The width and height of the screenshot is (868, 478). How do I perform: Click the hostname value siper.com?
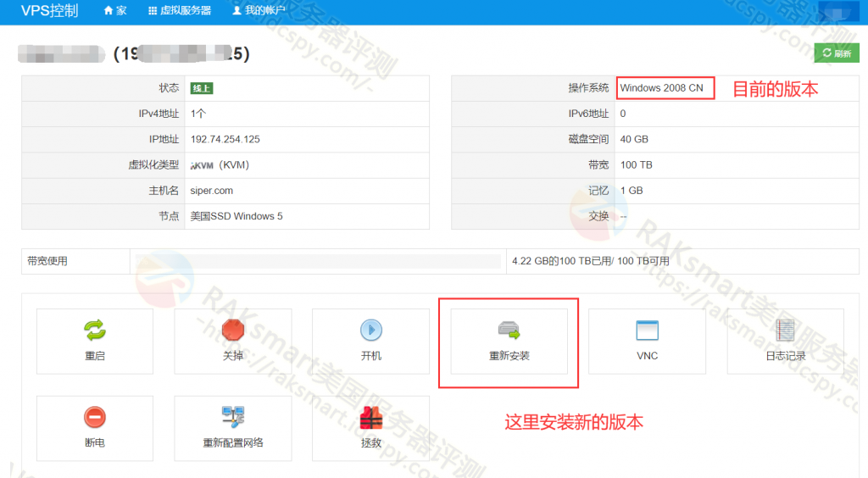pyautogui.click(x=211, y=191)
